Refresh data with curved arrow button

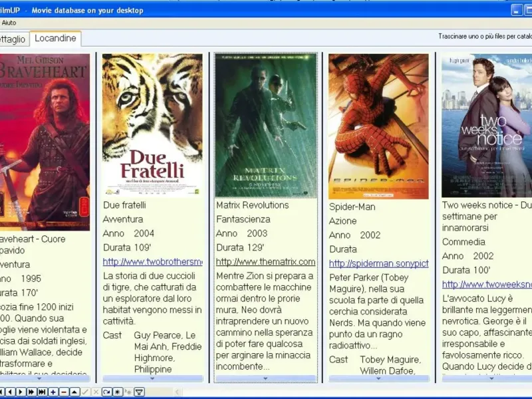106,392
